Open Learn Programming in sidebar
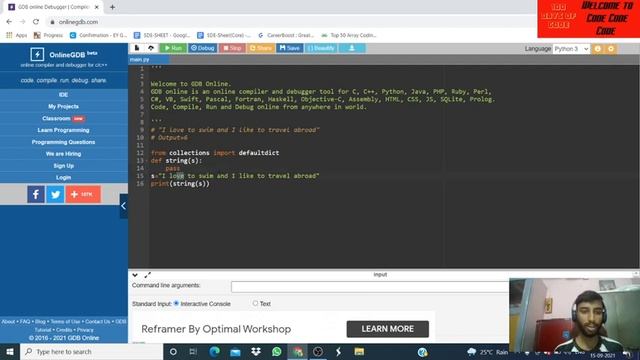 point(63,130)
